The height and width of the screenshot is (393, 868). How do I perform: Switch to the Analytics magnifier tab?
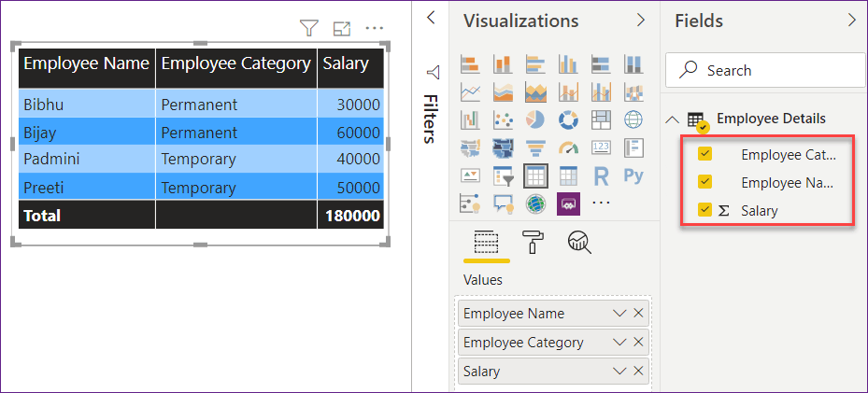pos(579,242)
